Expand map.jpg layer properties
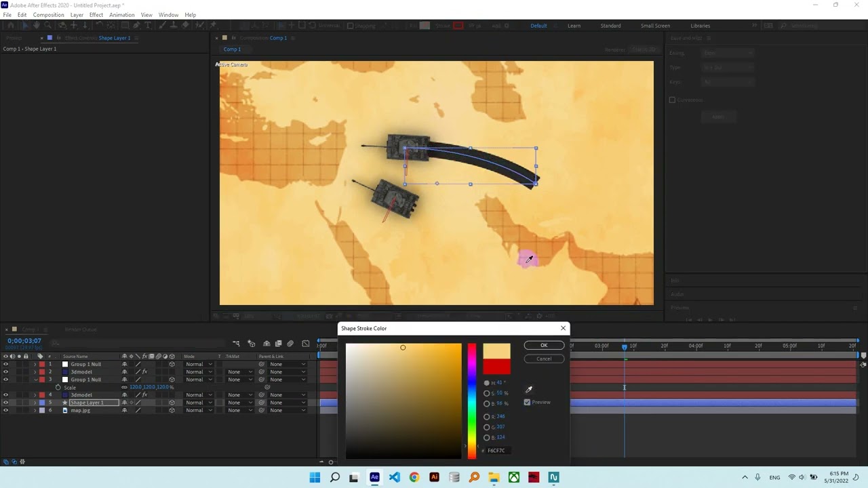This screenshot has width=868, height=488. pyautogui.click(x=35, y=410)
